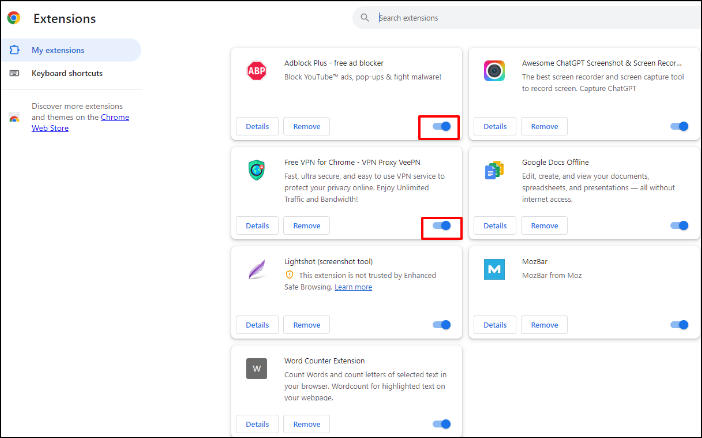Open Details for Adblock Plus
This screenshot has width=702, height=438.
tap(257, 127)
